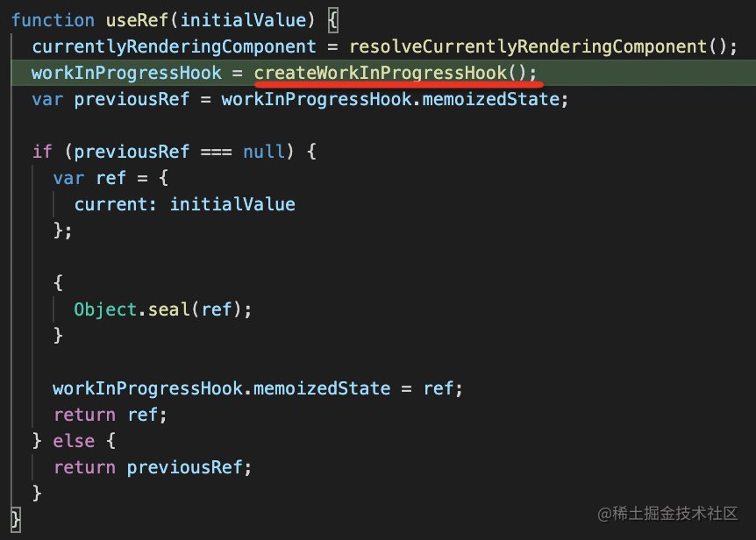Click the return previousRef statement
This screenshot has height=540, width=756.
pos(153,467)
